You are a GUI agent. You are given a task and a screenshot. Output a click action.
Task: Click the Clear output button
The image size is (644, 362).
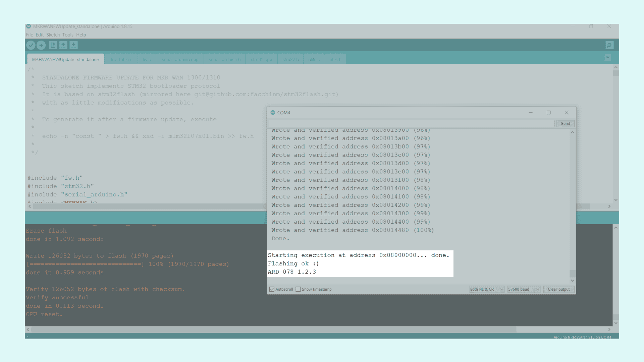(558, 289)
